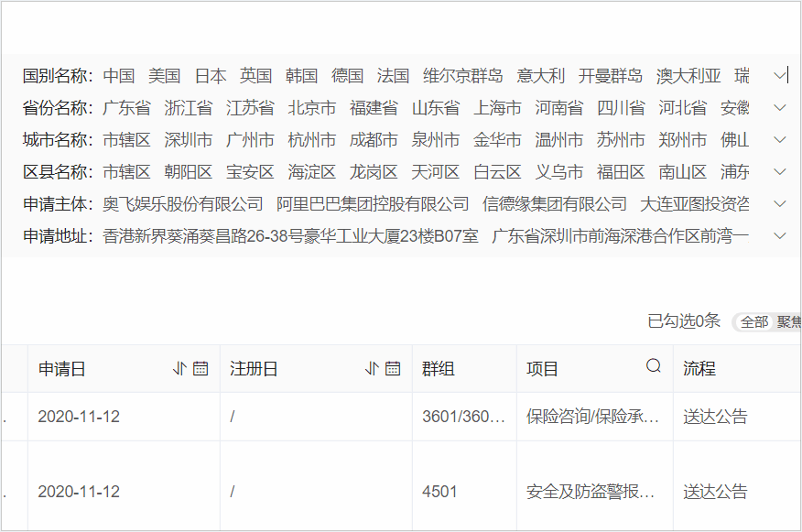Viewport: 802px width, 532px height.
Task: Expand the 省份名称 filter row
Action: coord(780,108)
